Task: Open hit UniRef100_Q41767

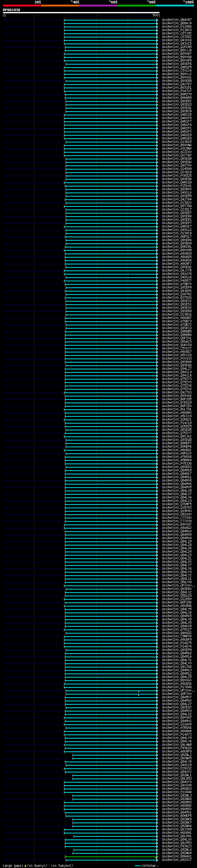Action: pyautogui.click(x=177, y=84)
